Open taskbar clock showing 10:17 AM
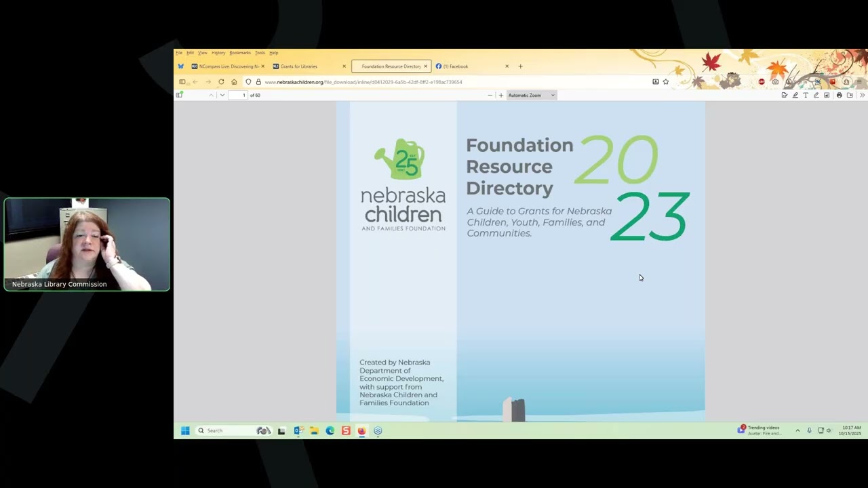This screenshot has height=488, width=868. [x=851, y=430]
